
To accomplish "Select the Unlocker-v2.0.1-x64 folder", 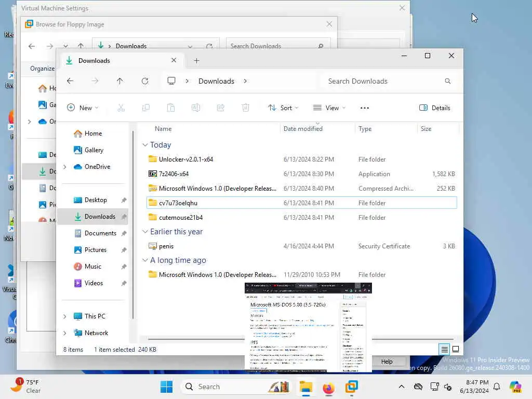I will [302, 159].
